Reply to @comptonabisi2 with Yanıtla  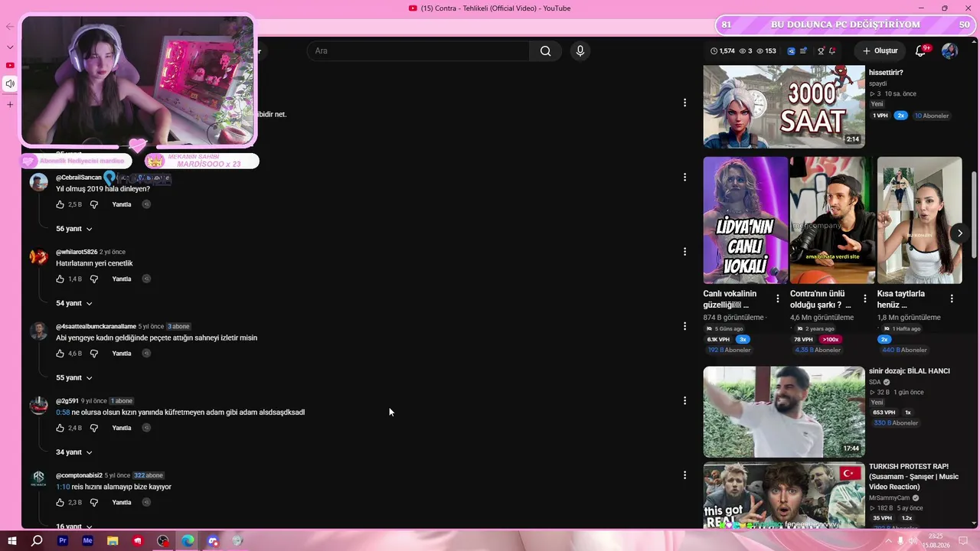(x=122, y=502)
